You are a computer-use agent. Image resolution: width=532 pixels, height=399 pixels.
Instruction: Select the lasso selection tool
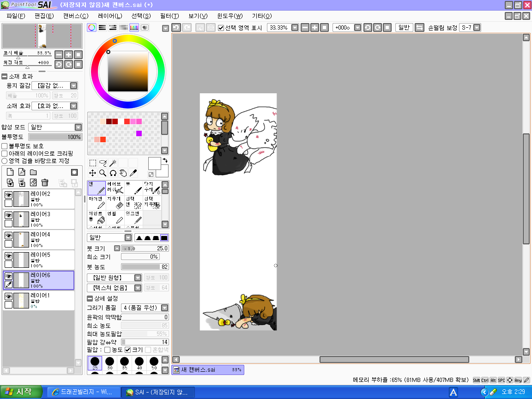coord(103,163)
